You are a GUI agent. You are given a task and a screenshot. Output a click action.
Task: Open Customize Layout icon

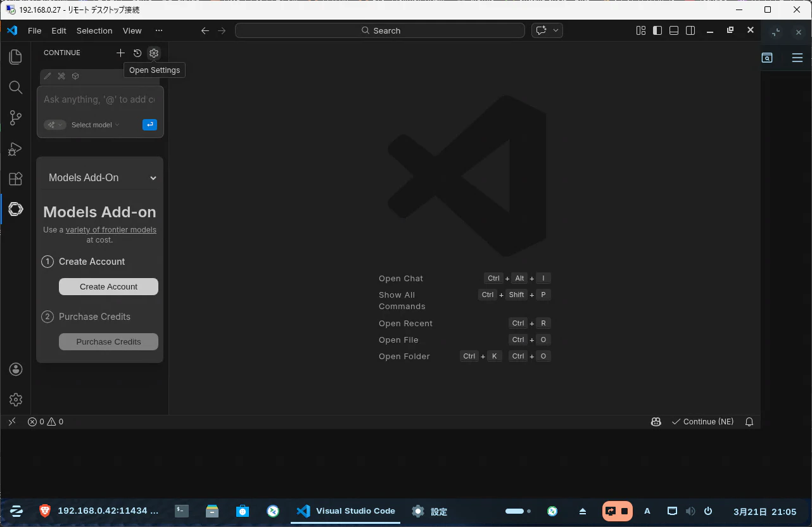[641, 30]
